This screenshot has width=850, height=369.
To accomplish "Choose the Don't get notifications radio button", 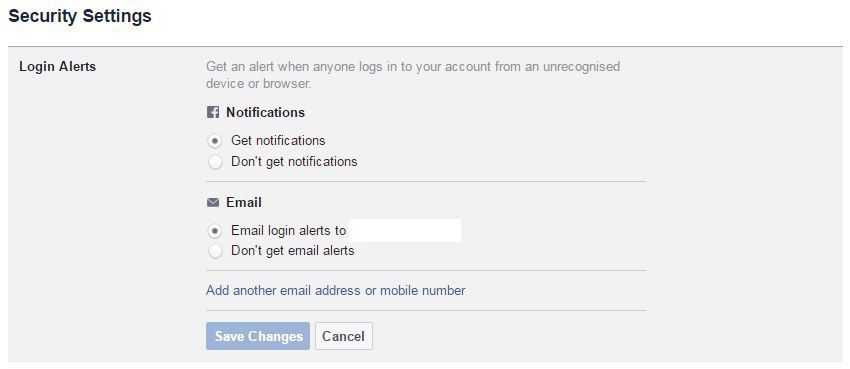I will point(215,162).
